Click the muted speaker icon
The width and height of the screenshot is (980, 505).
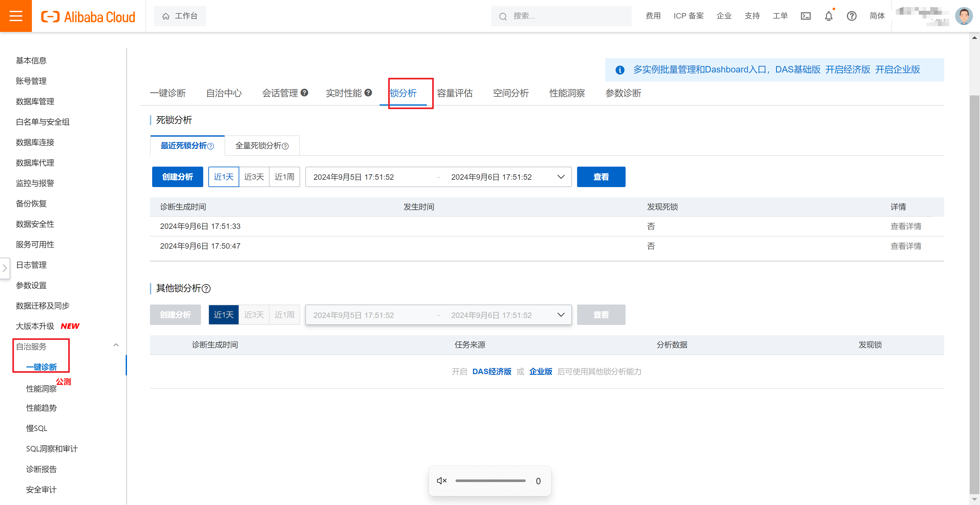pos(441,481)
